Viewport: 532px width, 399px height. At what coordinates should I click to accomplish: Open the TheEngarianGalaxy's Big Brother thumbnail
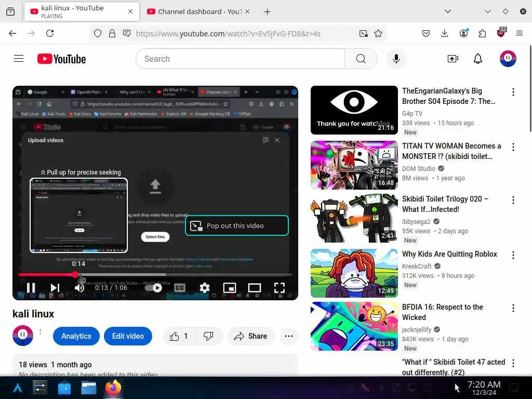tap(354, 110)
